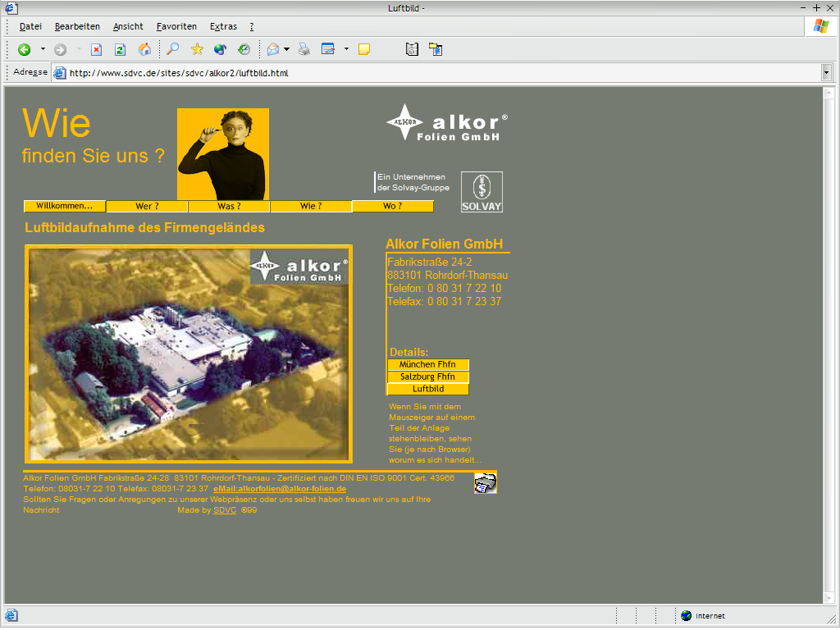Open the Wie ? navigation tab
Image resolution: width=840 pixels, height=630 pixels.
coord(311,206)
